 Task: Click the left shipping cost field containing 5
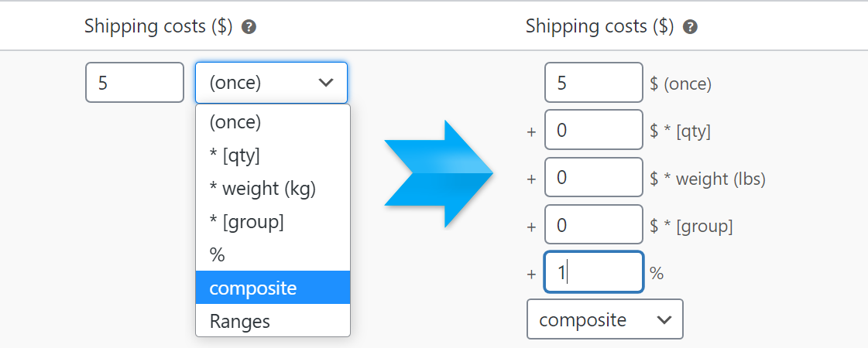[x=134, y=83]
